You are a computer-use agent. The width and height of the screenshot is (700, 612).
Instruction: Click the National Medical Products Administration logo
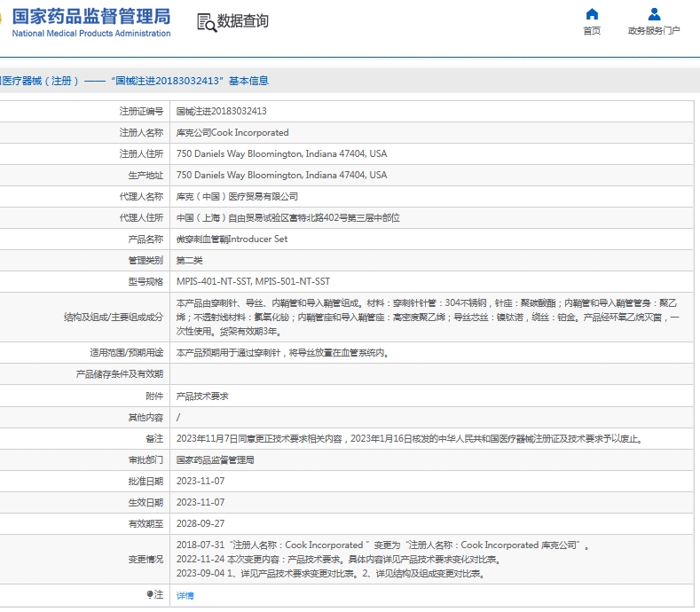point(90,22)
